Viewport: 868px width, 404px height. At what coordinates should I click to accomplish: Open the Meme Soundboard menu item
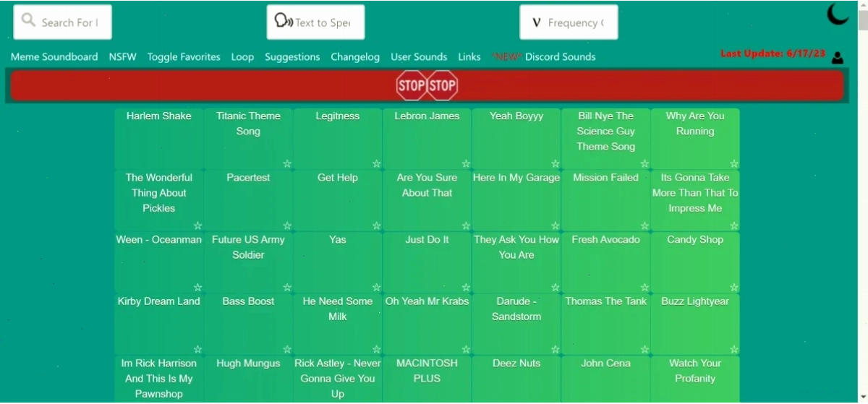(54, 57)
